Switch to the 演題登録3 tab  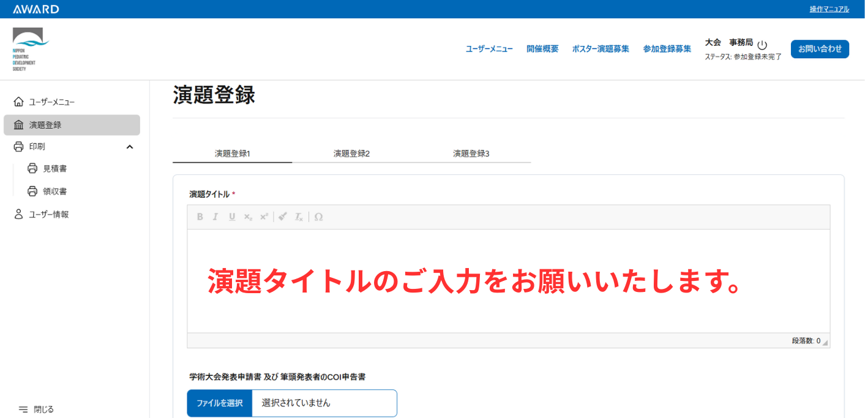[x=471, y=154]
